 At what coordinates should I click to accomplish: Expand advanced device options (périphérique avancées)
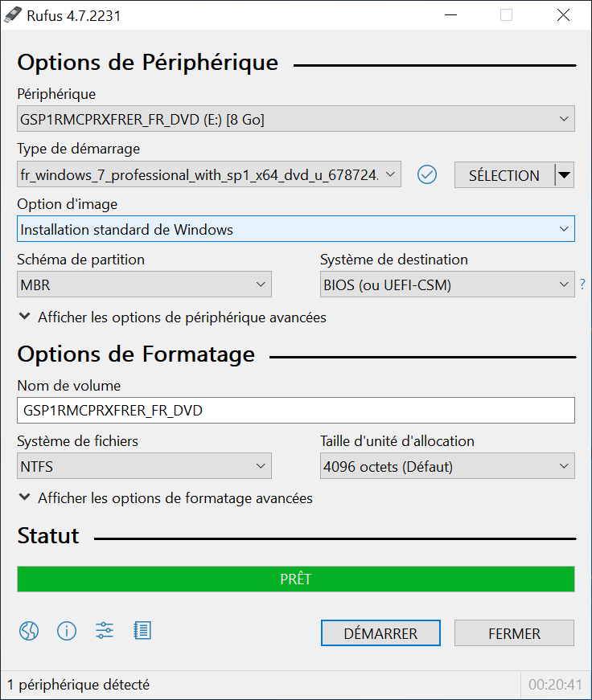pos(172,317)
